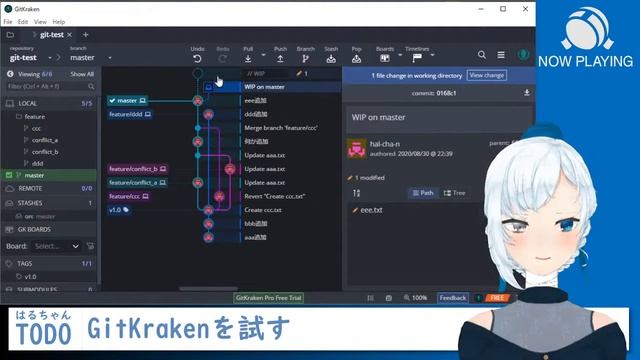Click the zoom 100% indicator
640x360 pixels.
click(416, 298)
